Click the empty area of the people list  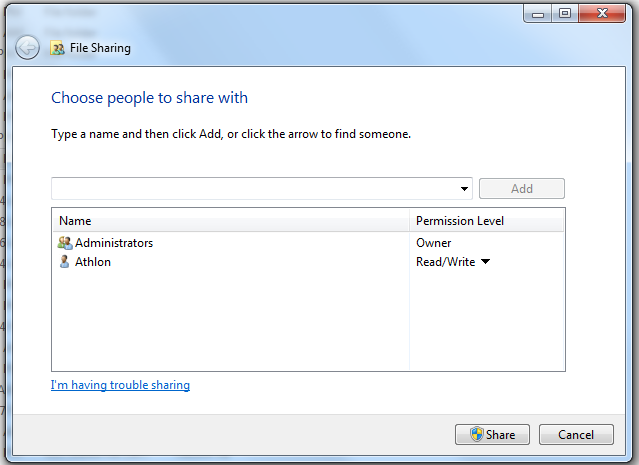tap(230, 320)
